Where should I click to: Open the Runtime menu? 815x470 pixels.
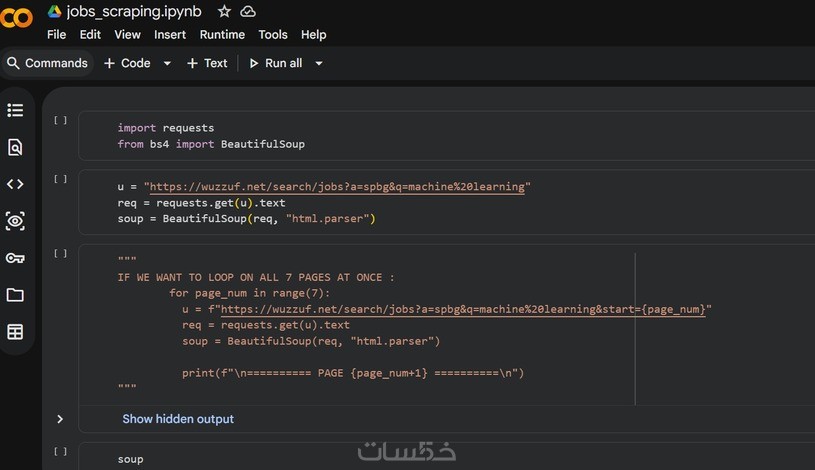(222, 34)
